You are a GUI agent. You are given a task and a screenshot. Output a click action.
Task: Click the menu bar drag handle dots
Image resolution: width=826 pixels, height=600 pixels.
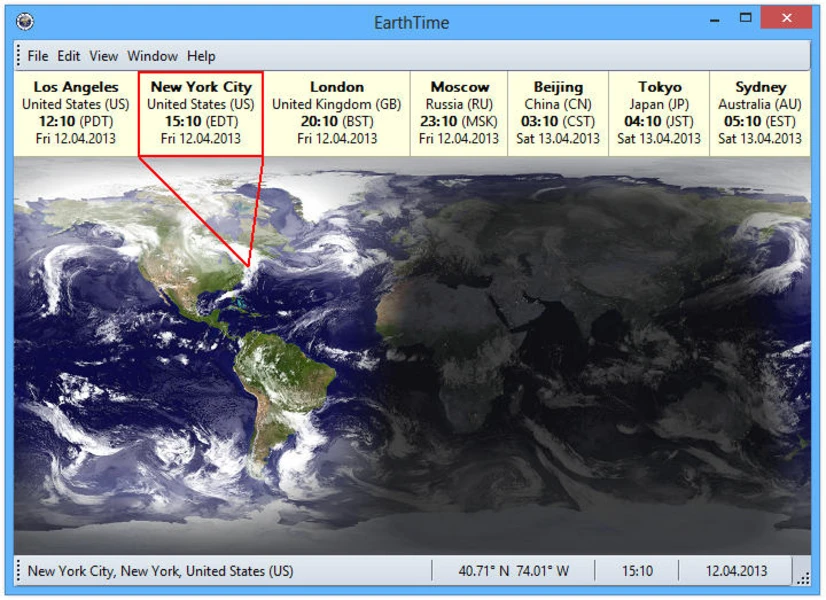pyautogui.click(x=19, y=56)
